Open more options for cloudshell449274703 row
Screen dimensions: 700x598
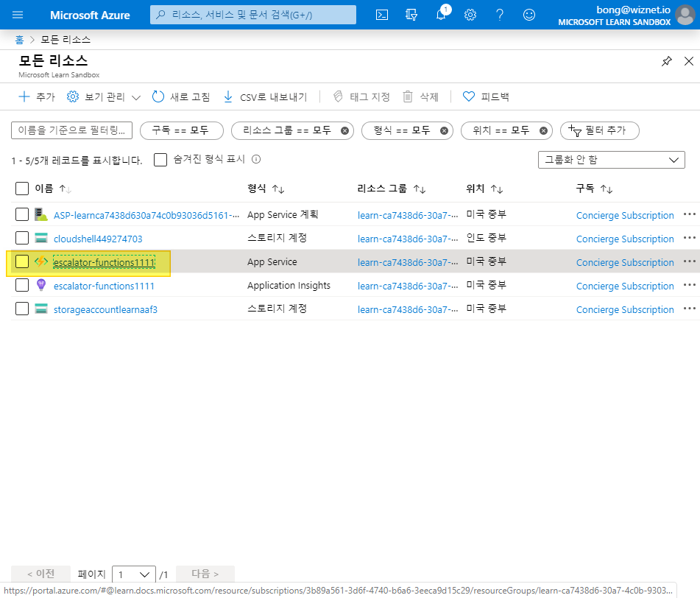point(689,238)
